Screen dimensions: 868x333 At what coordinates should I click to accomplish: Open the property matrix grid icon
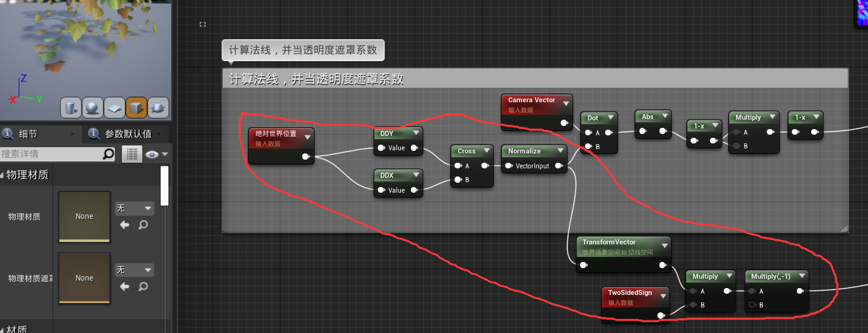[131, 154]
